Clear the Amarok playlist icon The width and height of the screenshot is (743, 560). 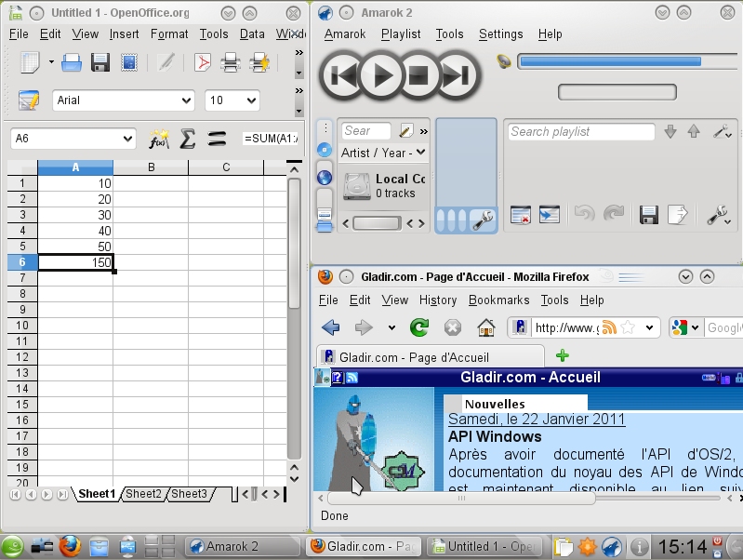tap(521, 215)
